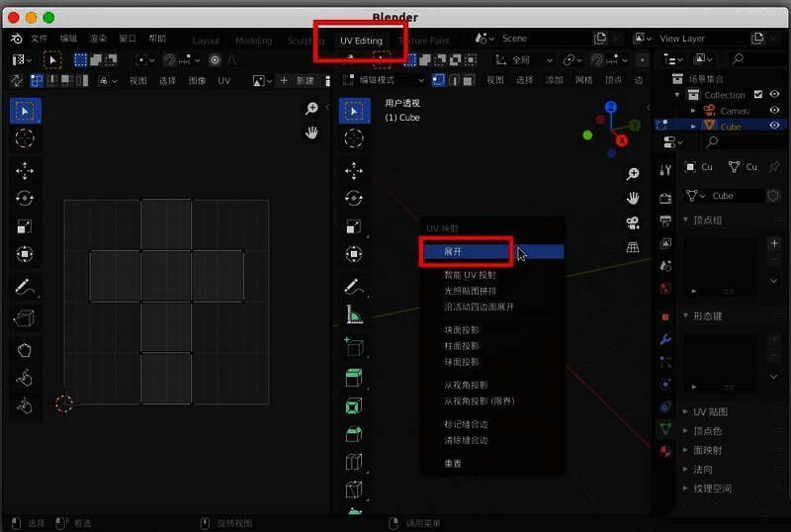791x532 pixels.
Task: Choose Smart UV Project menu entry
Action: pos(471,275)
